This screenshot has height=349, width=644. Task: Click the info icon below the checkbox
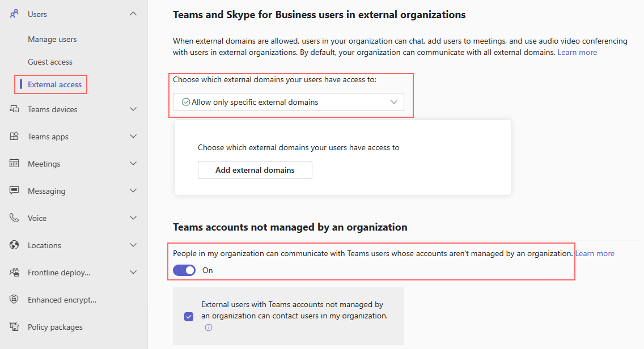point(208,327)
